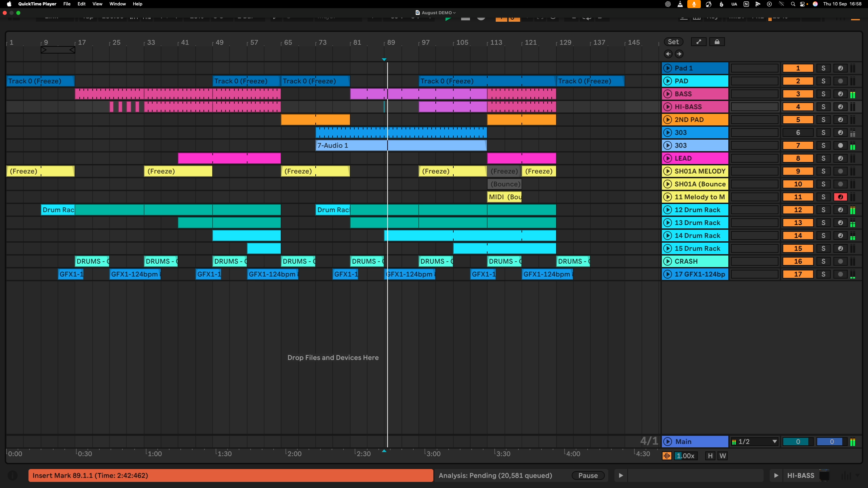Pause the pending analysis
The image size is (868, 488).
(588, 475)
